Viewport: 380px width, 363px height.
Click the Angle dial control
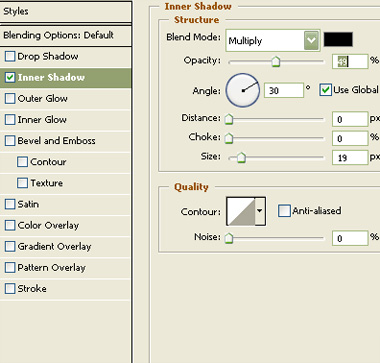(243, 90)
